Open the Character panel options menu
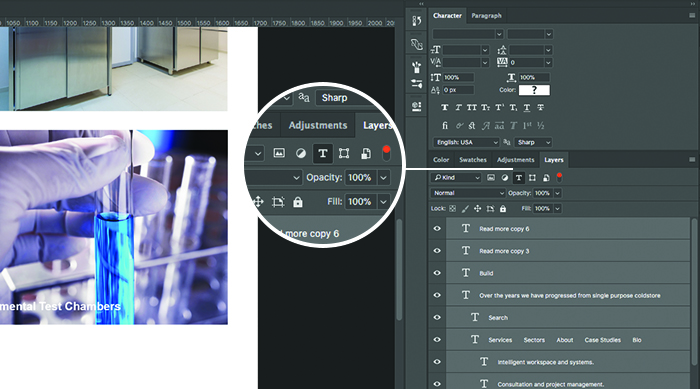Viewport: 700px width, 389px height. tap(692, 15)
